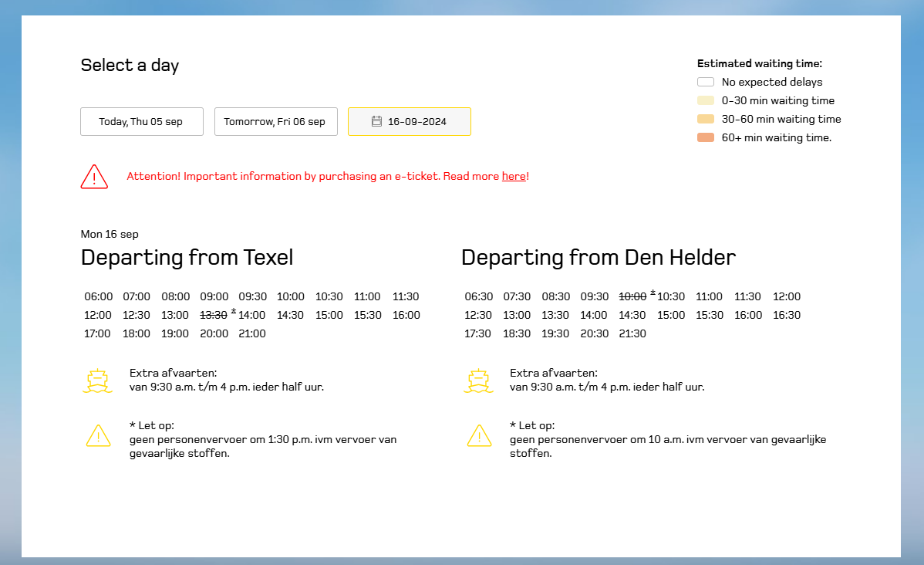
Task: Click the Select a day heading
Action: coord(130,65)
